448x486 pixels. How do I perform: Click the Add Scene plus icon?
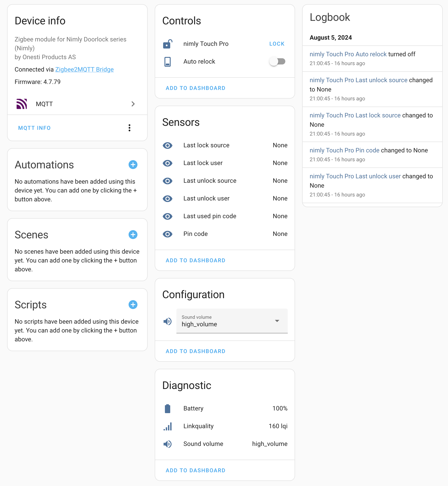click(133, 235)
